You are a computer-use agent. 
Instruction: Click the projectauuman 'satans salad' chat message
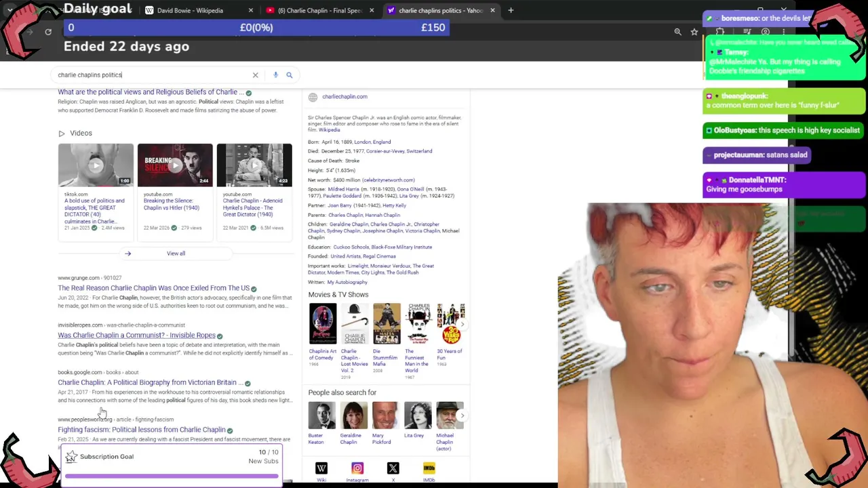757,155
